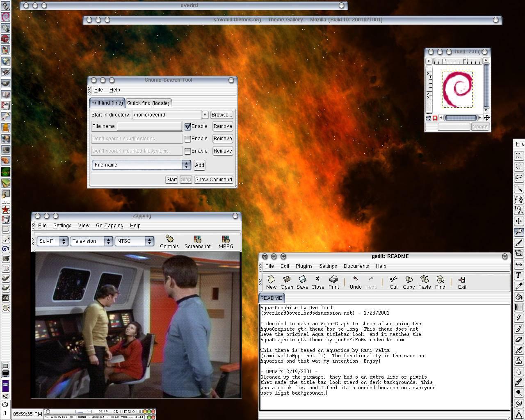Select Full find (find) tab
Screen dimensions: 525x420
[x=107, y=103]
